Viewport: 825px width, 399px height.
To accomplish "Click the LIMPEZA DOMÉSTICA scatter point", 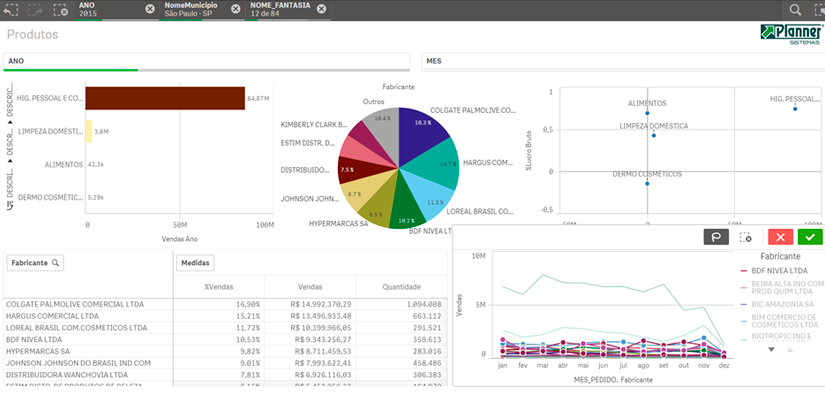I will click(654, 135).
